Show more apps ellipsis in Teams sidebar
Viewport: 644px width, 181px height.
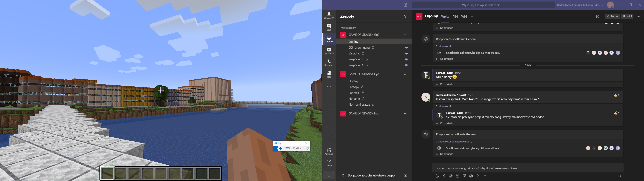point(329,86)
